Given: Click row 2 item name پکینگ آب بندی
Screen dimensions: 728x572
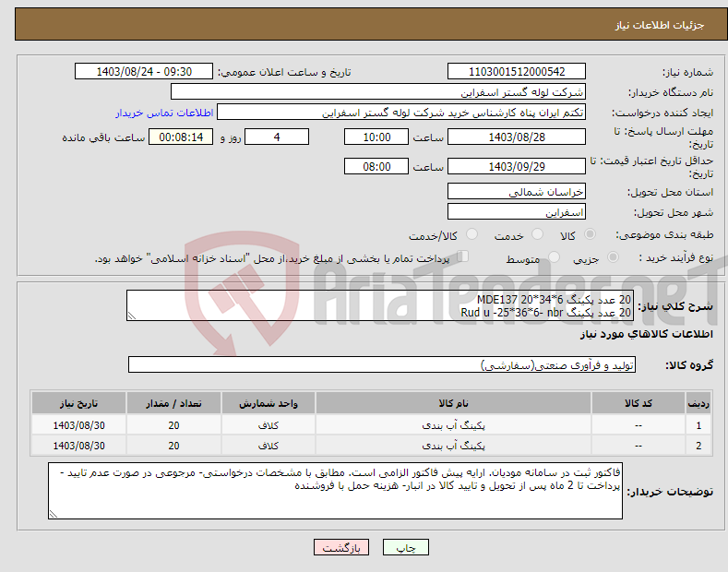Looking at the screenshot, I should point(453,446).
